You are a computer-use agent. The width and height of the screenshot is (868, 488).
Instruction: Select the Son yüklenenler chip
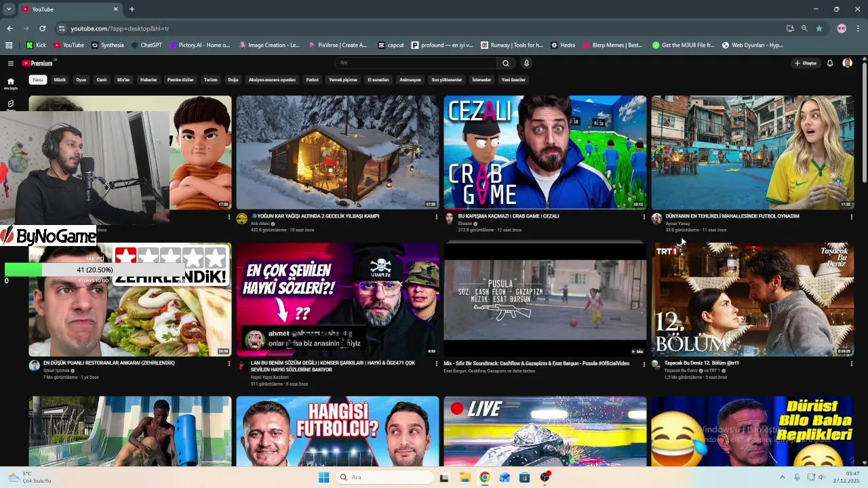(447, 79)
